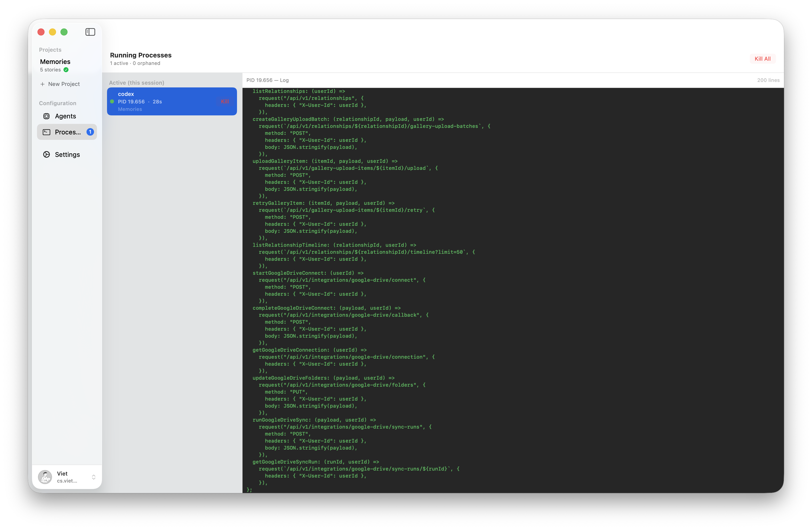Expand the Viet account switcher chevrons
The height and width of the screenshot is (530, 812).
[x=94, y=477]
